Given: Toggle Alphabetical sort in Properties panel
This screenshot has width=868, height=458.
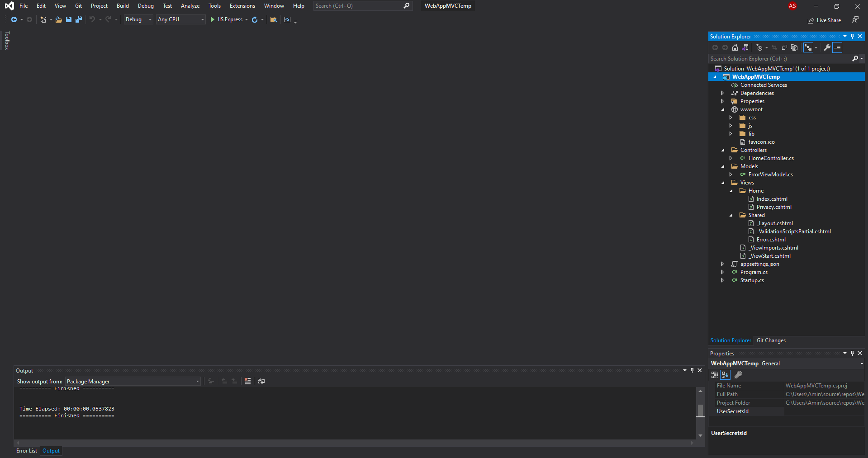Looking at the screenshot, I should pos(725,374).
